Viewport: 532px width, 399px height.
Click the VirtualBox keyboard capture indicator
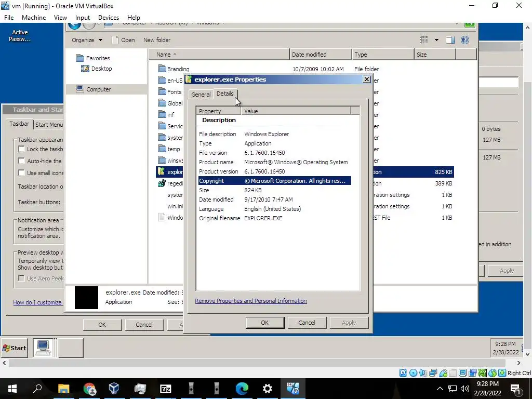(502, 373)
